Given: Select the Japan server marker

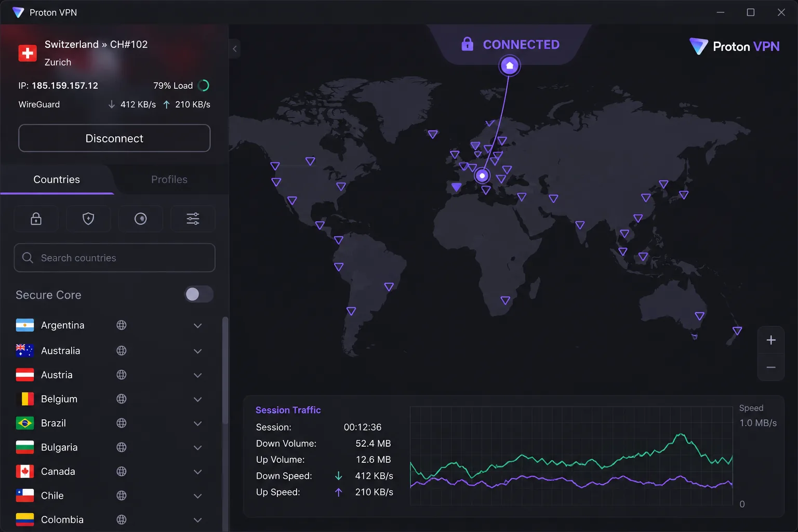Looking at the screenshot, I should tap(684, 195).
